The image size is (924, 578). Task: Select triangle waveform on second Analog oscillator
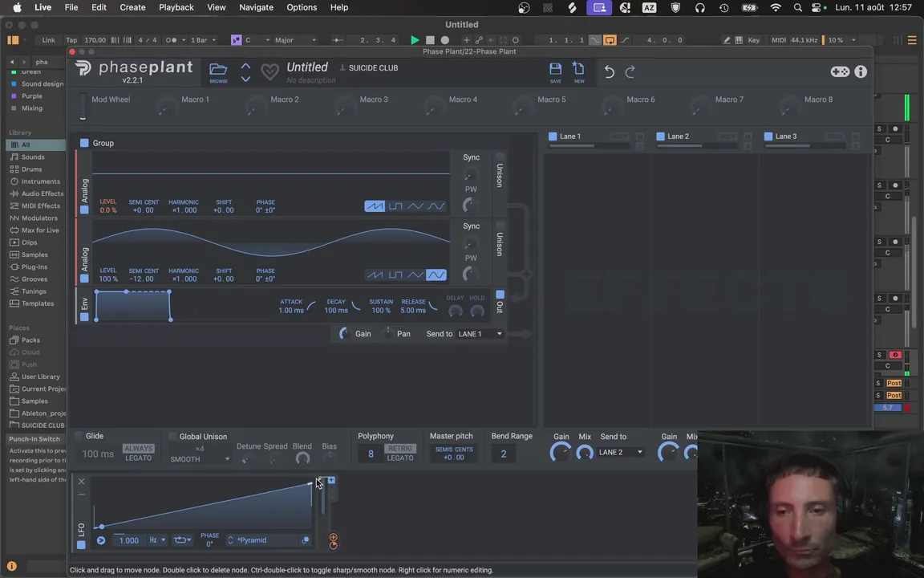point(415,275)
